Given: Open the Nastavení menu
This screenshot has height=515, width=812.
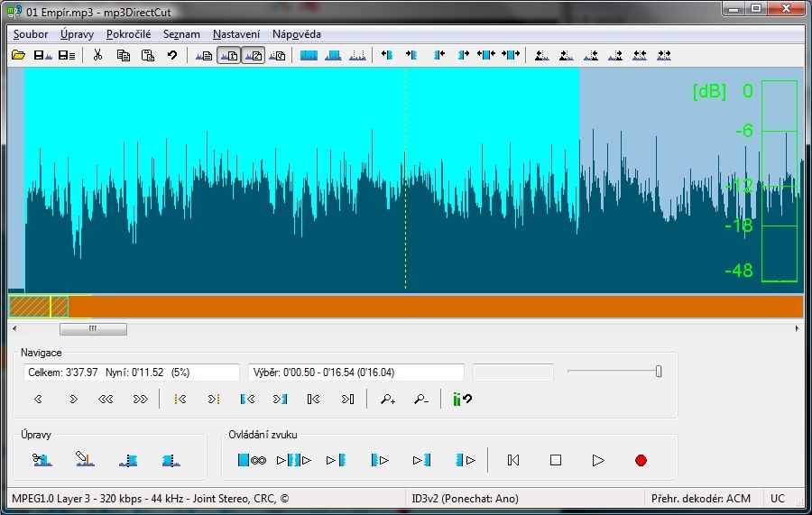Looking at the screenshot, I should 236,34.
